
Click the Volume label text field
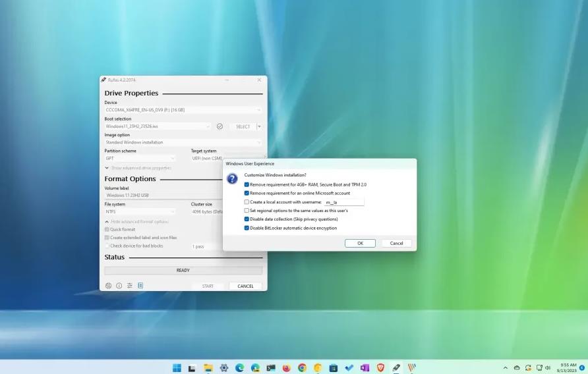(x=163, y=196)
